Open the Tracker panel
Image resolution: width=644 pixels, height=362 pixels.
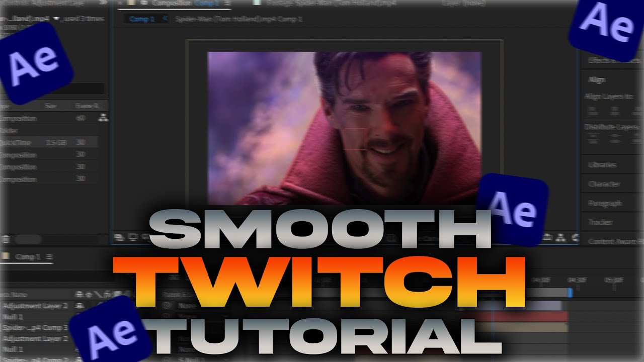pos(600,222)
